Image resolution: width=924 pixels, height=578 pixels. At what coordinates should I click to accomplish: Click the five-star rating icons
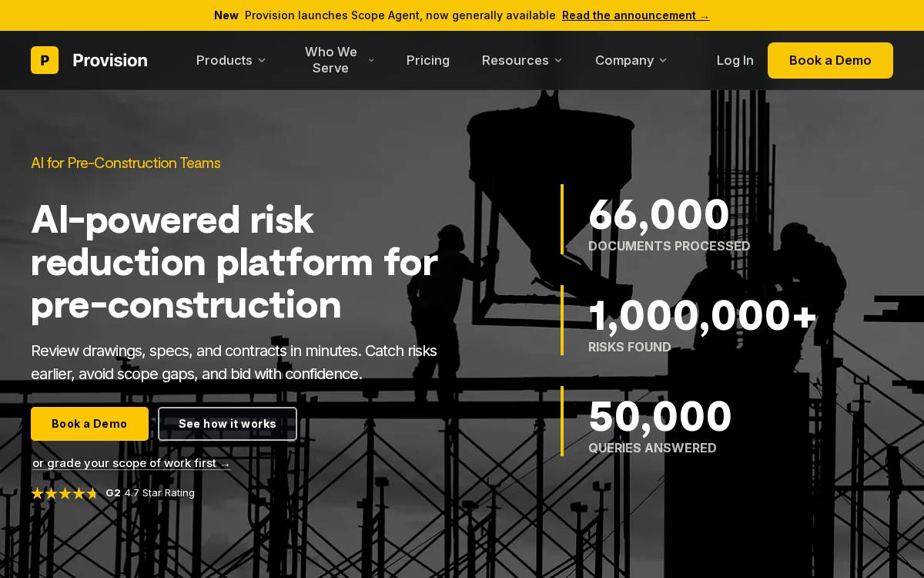[65, 493]
